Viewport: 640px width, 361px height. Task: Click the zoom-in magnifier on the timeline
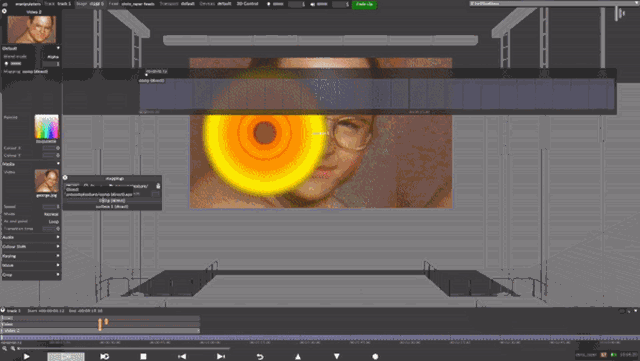pos(13,348)
